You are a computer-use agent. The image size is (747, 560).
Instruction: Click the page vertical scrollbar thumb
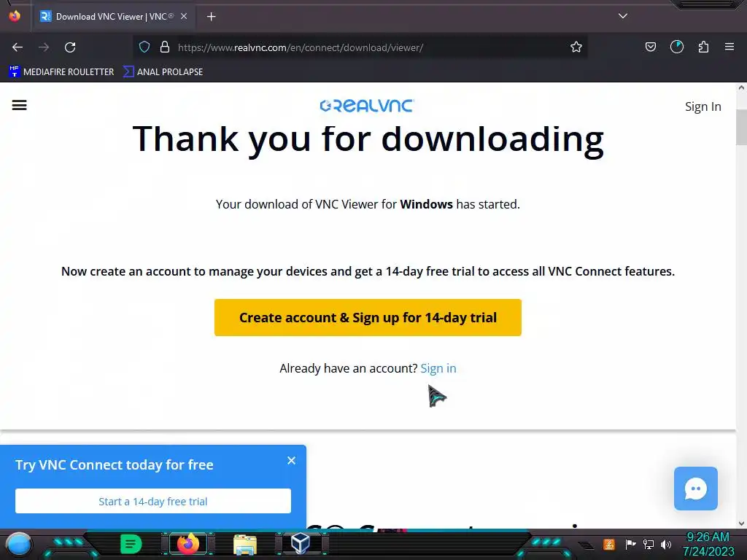point(741,127)
